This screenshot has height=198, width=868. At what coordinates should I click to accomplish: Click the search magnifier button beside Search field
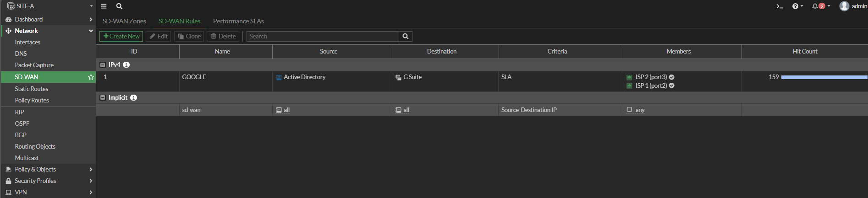(406, 36)
